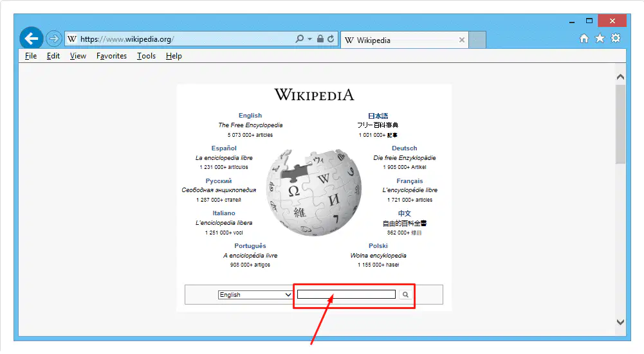Click the scrollbar up arrow
Viewport: 644px width, 354px height.
(620, 76)
